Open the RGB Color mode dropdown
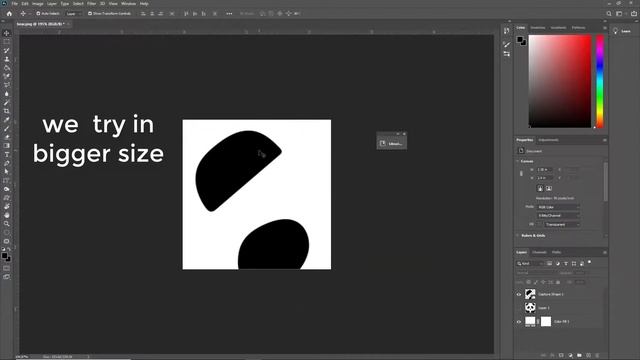 [x=558, y=207]
